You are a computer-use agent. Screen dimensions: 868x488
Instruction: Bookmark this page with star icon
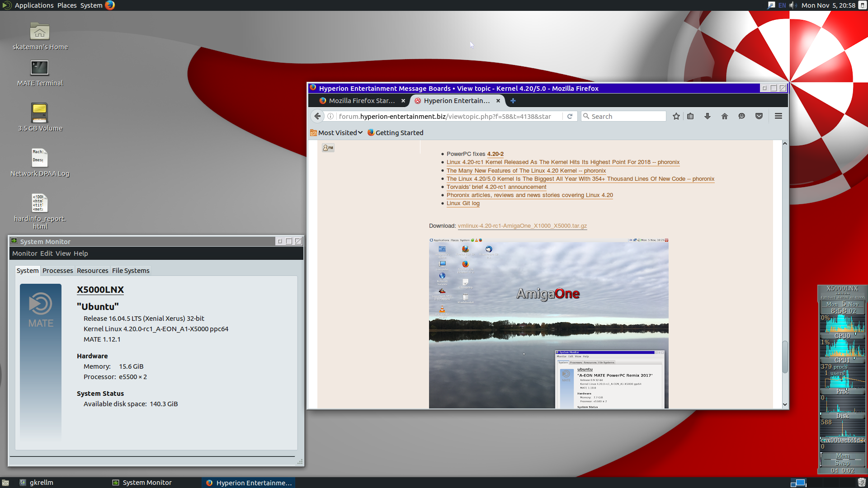click(x=676, y=116)
